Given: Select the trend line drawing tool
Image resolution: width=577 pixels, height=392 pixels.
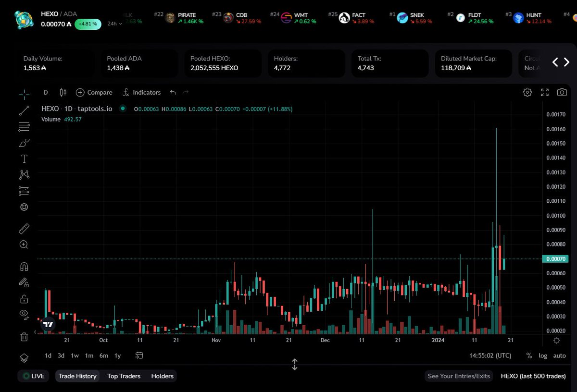Looking at the screenshot, I should (24, 110).
